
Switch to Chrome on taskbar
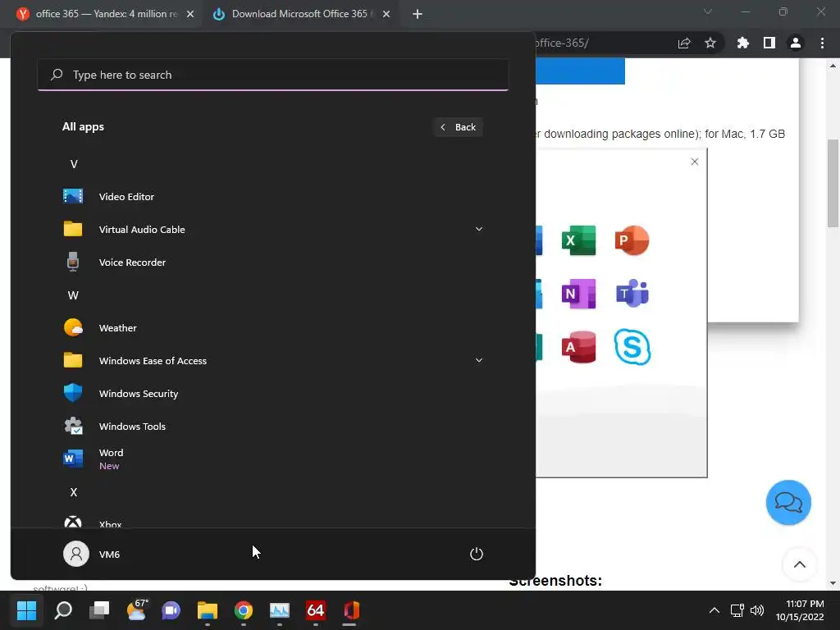tap(243, 610)
